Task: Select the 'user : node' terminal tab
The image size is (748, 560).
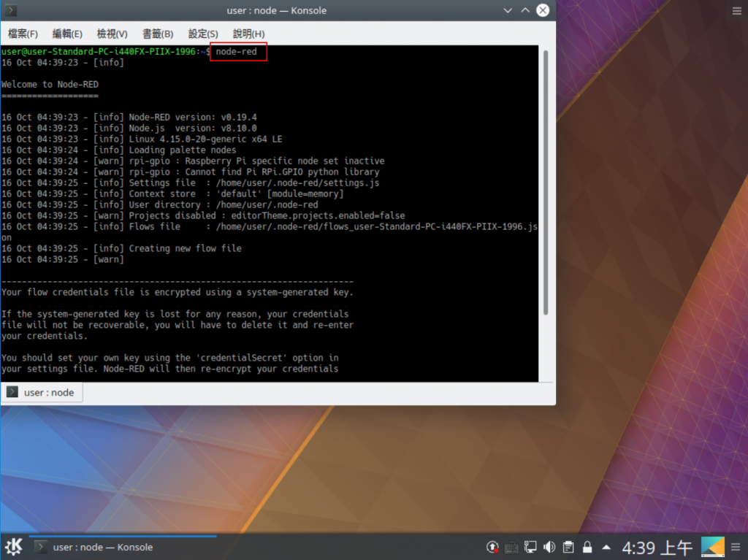Action: point(42,393)
